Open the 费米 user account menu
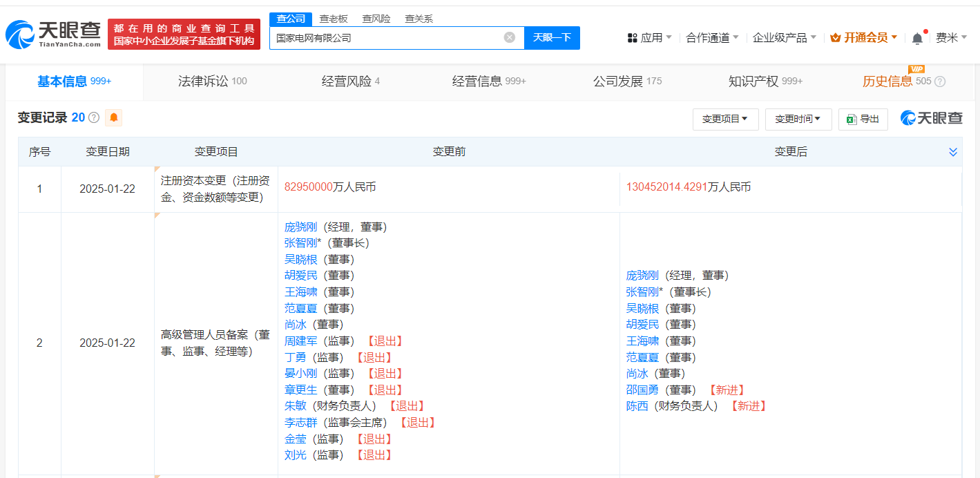The height and width of the screenshot is (478, 980). pyautogui.click(x=951, y=38)
